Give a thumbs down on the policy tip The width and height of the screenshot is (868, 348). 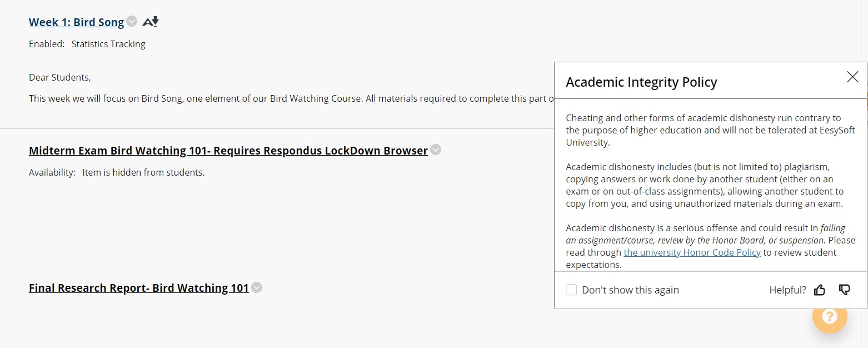(845, 290)
